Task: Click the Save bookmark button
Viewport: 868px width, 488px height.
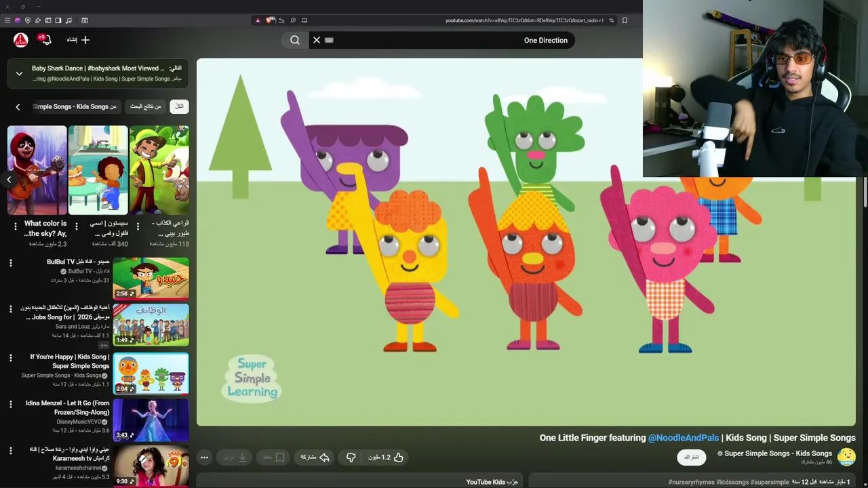Action: point(274,457)
